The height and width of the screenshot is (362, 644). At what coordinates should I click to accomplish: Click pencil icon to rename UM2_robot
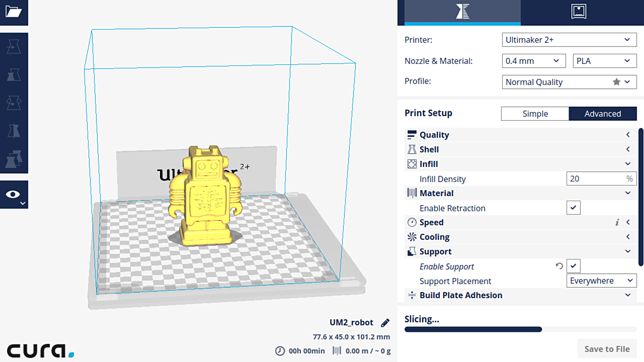pos(385,323)
